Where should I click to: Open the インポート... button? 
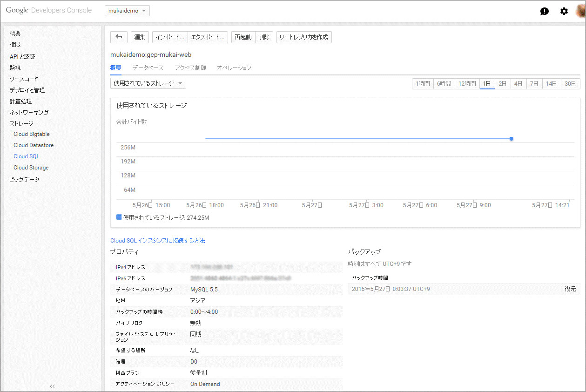click(x=170, y=37)
